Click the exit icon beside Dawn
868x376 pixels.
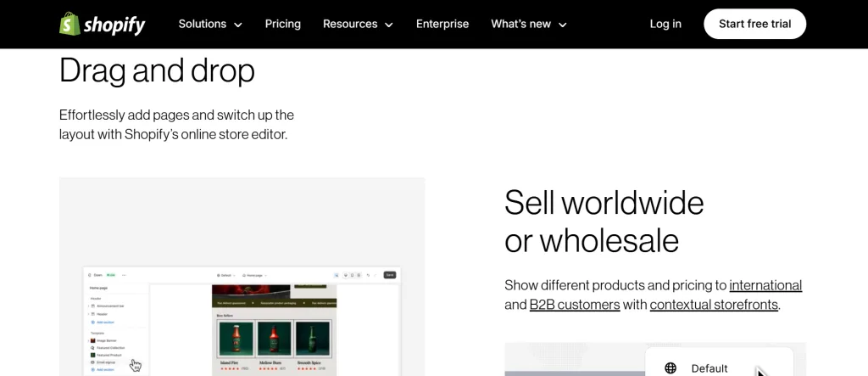click(x=90, y=275)
